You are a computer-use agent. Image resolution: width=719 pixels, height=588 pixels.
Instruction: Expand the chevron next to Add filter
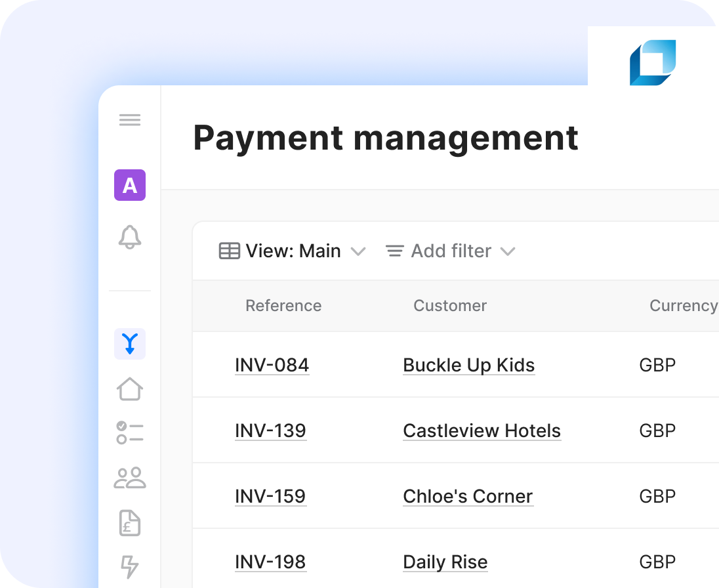pyautogui.click(x=508, y=251)
